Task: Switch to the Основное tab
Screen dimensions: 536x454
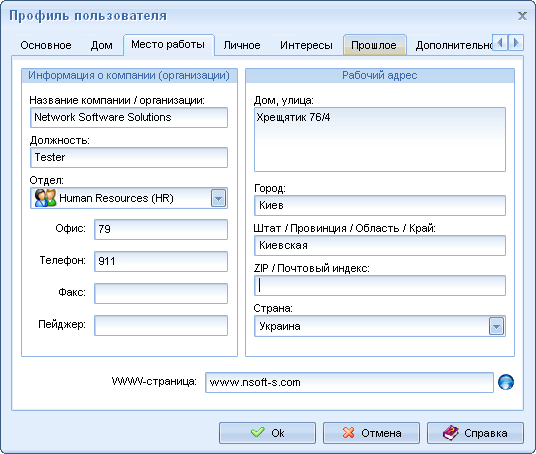Action: click(x=46, y=45)
